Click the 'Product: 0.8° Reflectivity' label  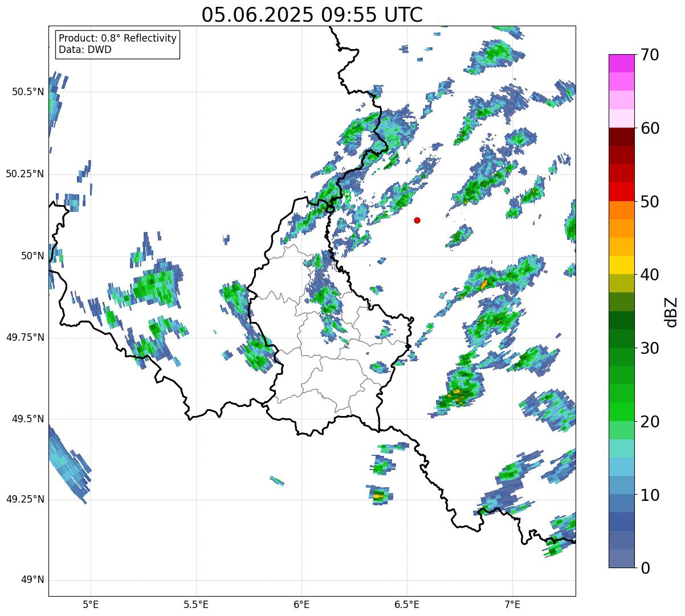click(118, 38)
